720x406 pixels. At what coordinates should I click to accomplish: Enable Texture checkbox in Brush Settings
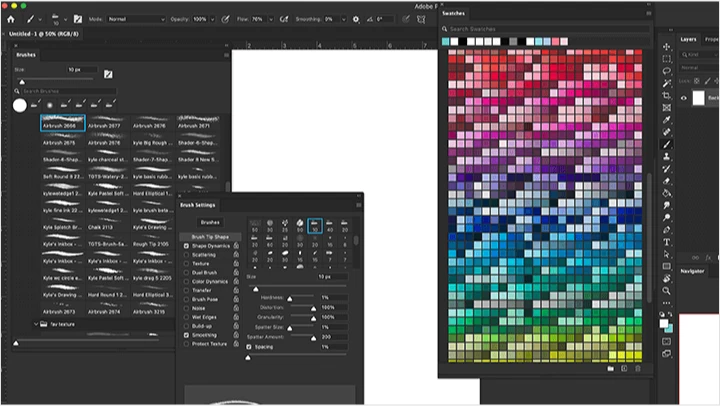(186, 264)
